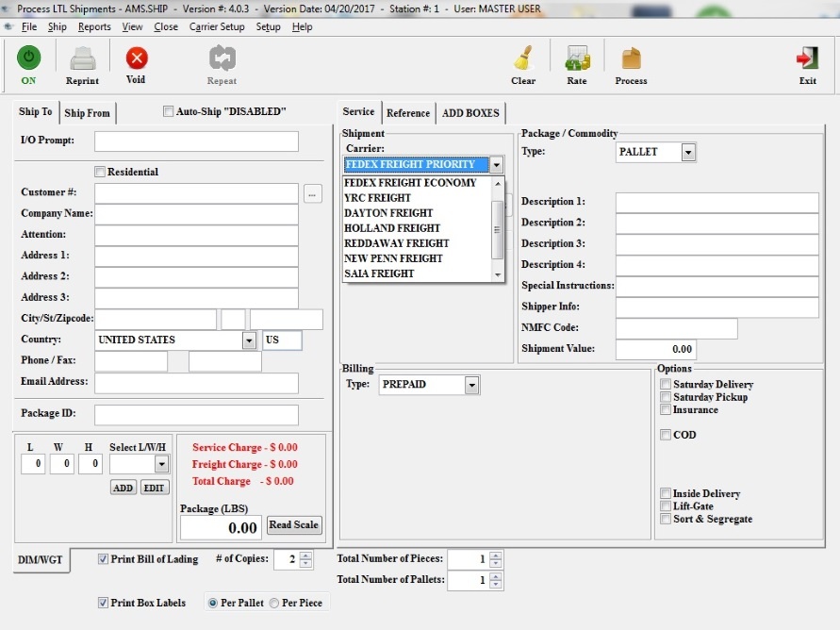The height and width of the screenshot is (630, 840).
Task: Switch to the Reference tab
Action: 408,113
